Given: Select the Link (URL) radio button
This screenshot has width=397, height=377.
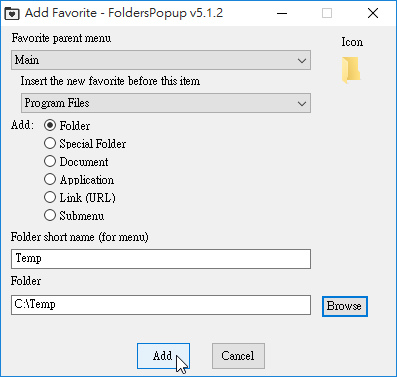Looking at the screenshot, I should (50, 197).
